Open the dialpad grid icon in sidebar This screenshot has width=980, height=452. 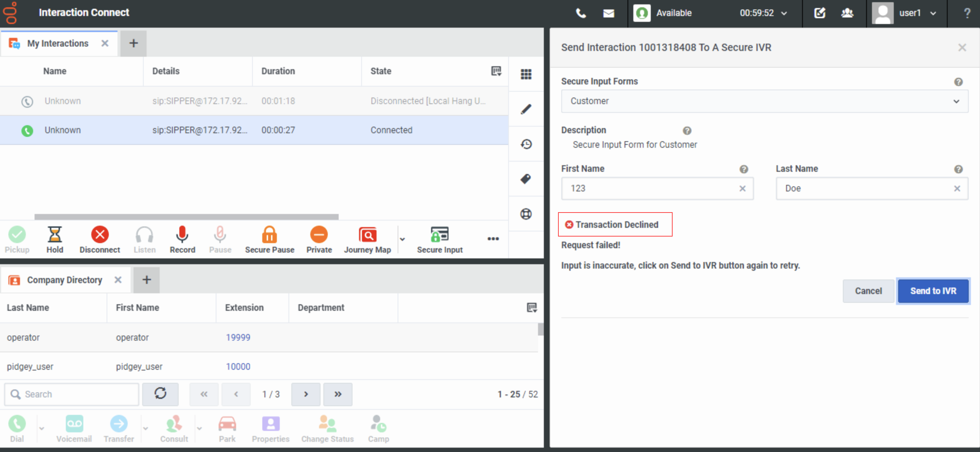tap(526, 74)
